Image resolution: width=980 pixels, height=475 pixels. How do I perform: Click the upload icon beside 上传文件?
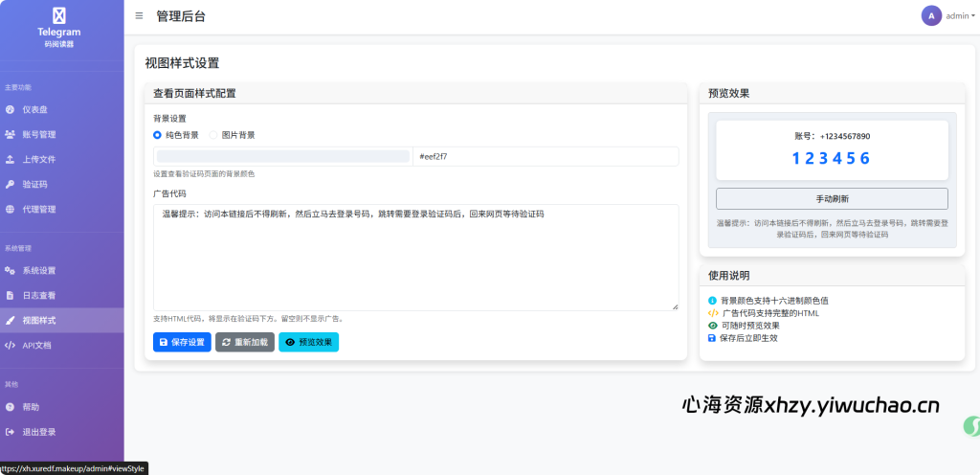tap(10, 159)
